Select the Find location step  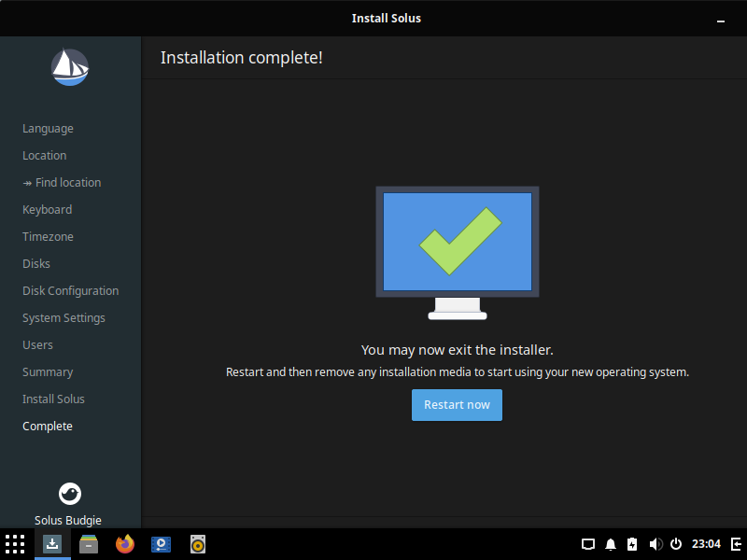click(x=62, y=182)
